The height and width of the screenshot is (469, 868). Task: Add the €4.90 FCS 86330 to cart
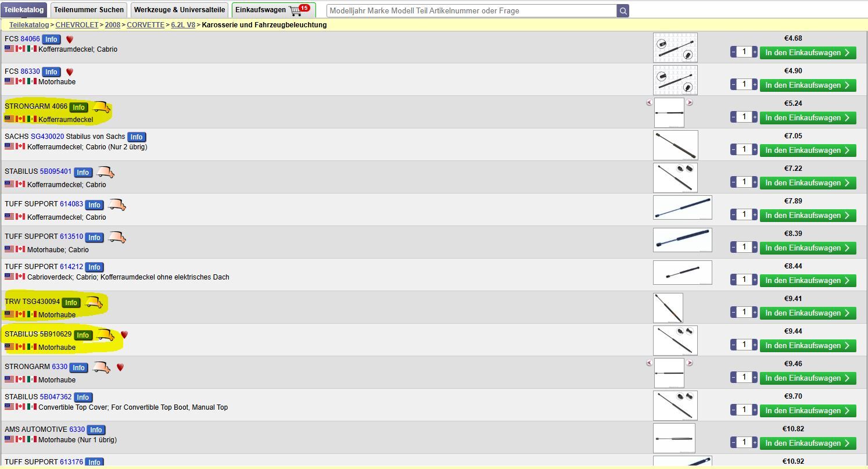[808, 85]
